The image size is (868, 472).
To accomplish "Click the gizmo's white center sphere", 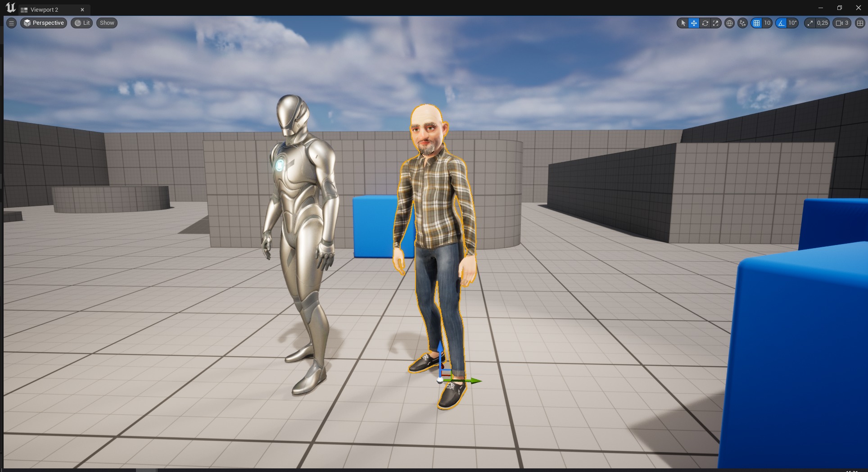I will coord(440,381).
